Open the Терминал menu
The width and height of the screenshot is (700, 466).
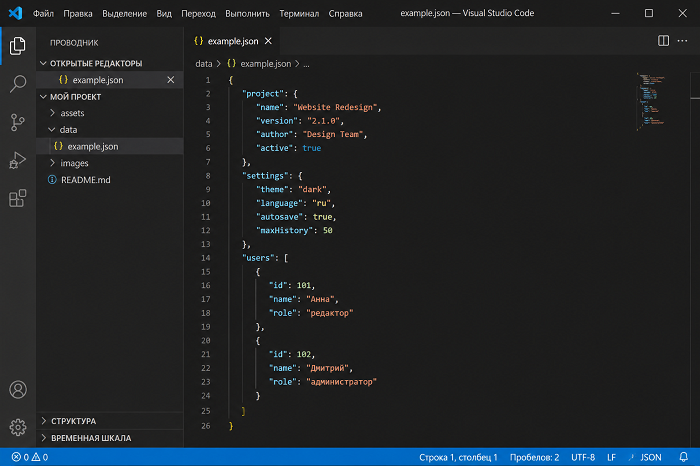(x=299, y=13)
